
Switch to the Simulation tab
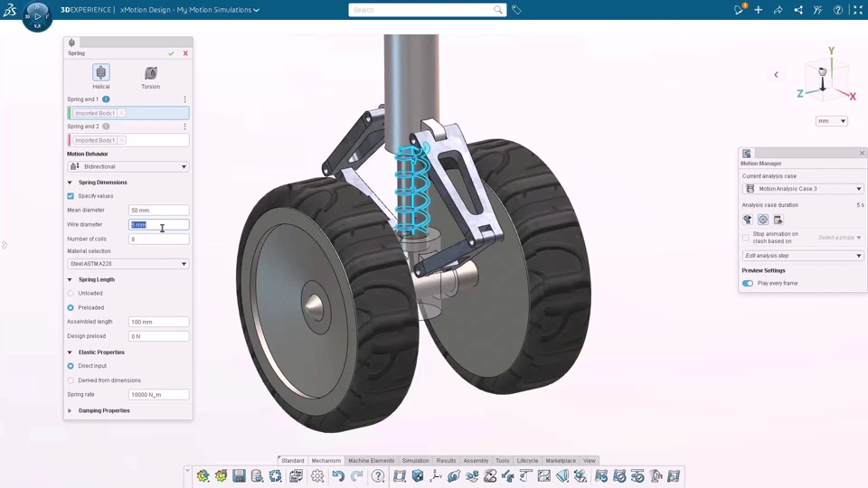pyautogui.click(x=415, y=460)
